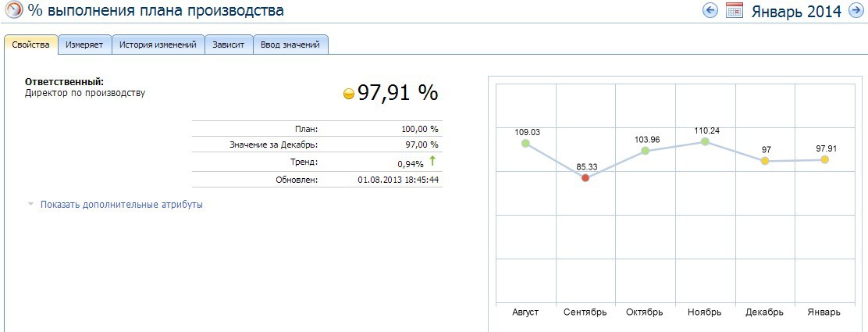Go to next month with right arrow
The width and height of the screenshot is (868, 332).
856,10
